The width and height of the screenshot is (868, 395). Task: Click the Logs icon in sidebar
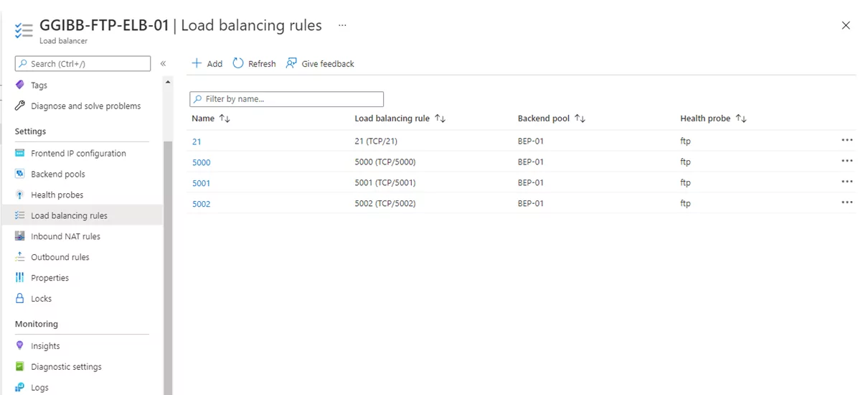click(x=20, y=387)
